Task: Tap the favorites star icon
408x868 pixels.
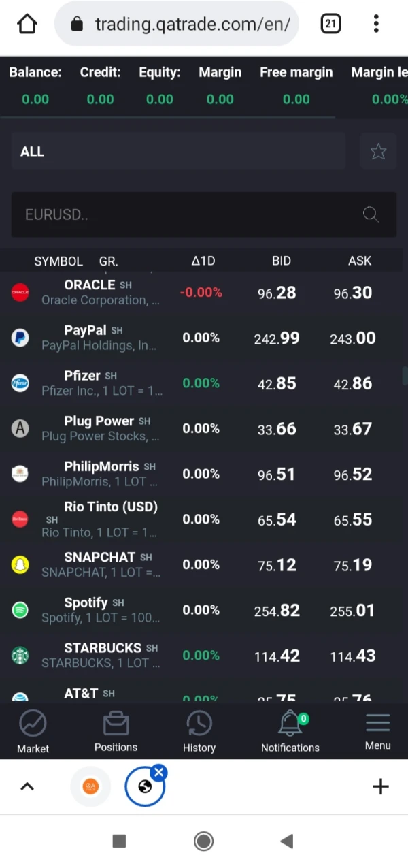Action: click(378, 152)
